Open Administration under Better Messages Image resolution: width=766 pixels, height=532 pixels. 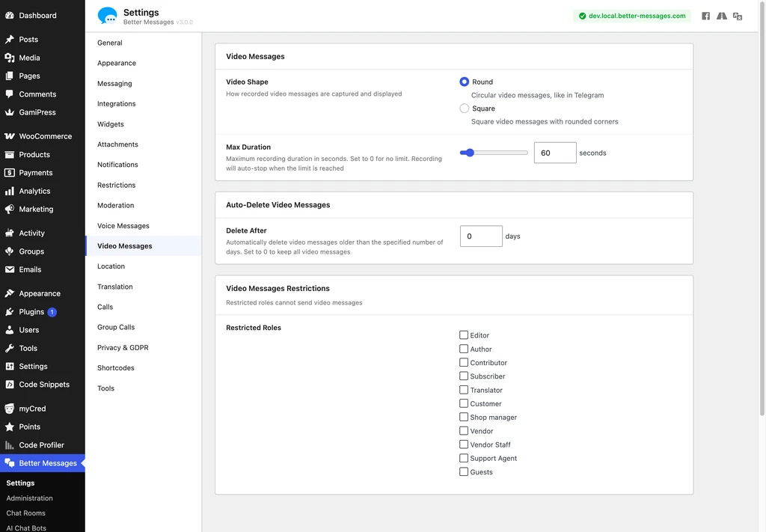(x=29, y=498)
